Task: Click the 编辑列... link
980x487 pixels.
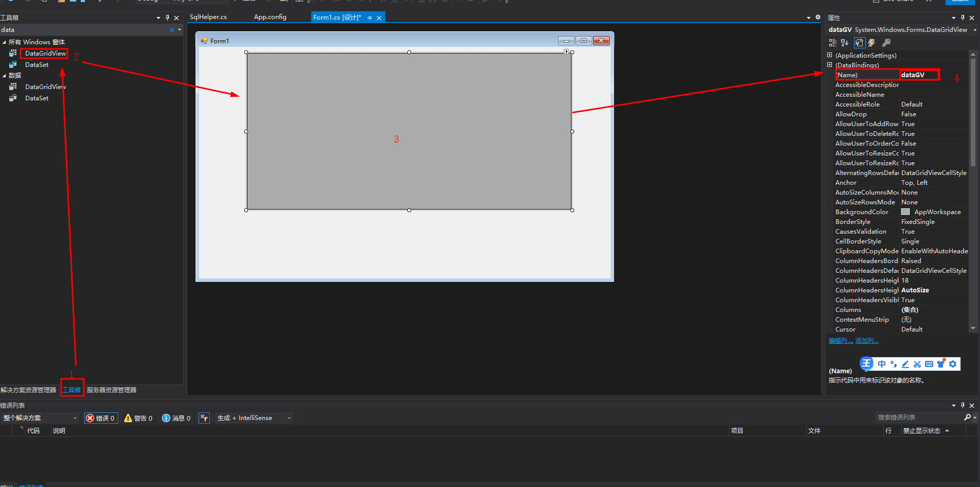Action: [x=841, y=341]
